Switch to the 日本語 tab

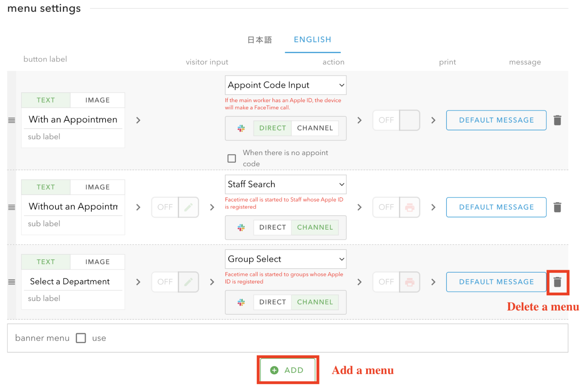pyautogui.click(x=259, y=39)
